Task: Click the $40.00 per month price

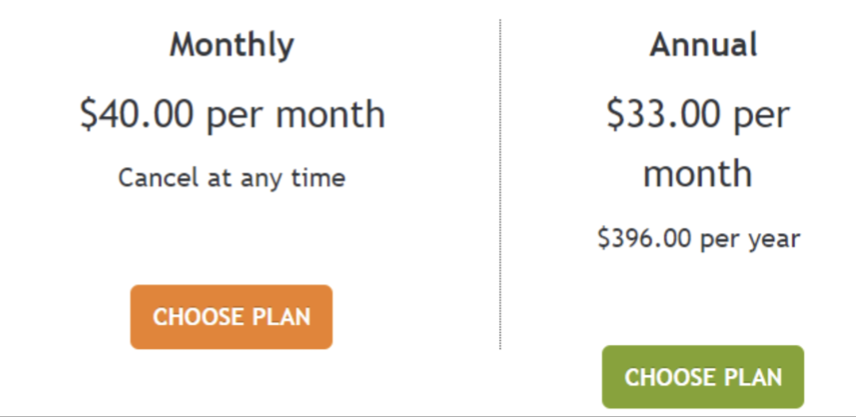Action: pos(232,114)
